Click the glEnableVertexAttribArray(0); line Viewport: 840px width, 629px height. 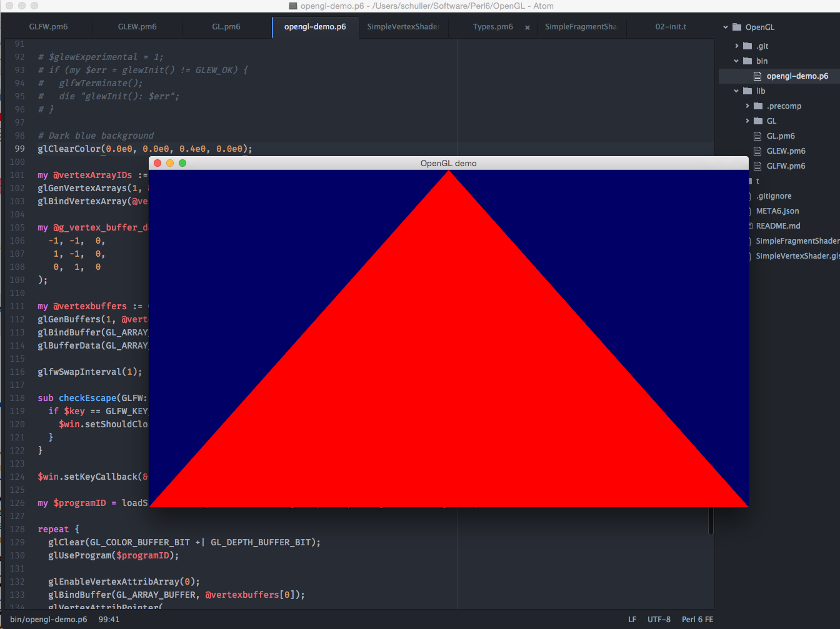(124, 582)
